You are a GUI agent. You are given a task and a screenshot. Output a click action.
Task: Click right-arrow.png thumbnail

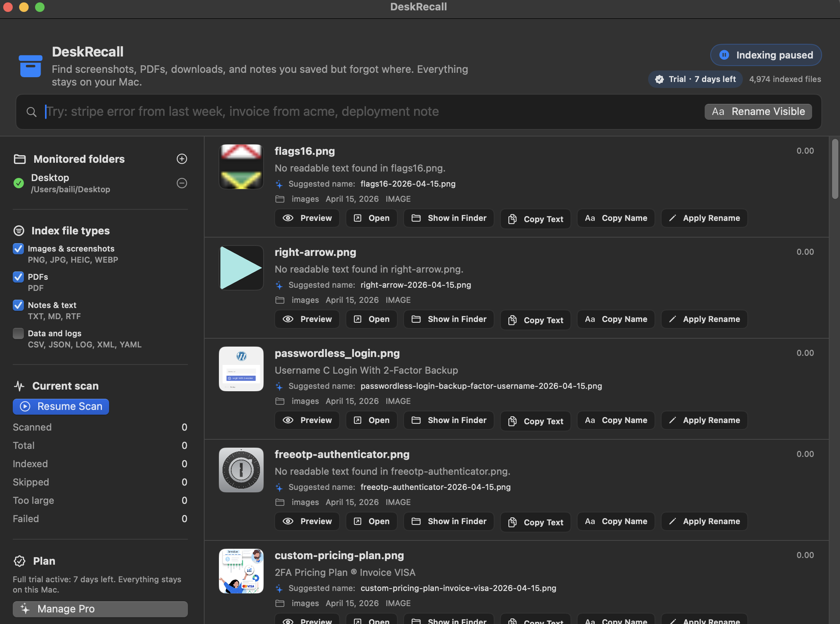click(241, 268)
